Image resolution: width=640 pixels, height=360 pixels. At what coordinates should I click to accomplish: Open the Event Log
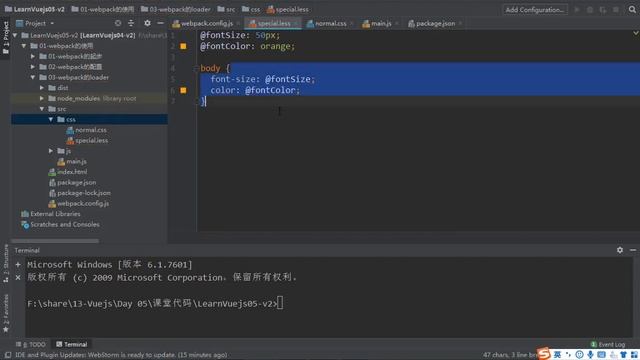[608, 344]
